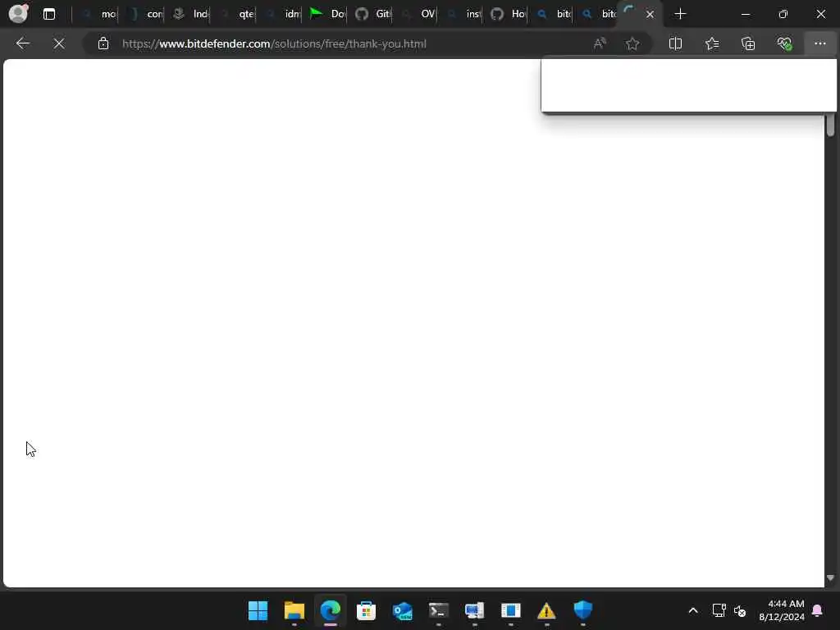Open notifications bell icon
This screenshot has width=840, height=630.
coord(818,610)
